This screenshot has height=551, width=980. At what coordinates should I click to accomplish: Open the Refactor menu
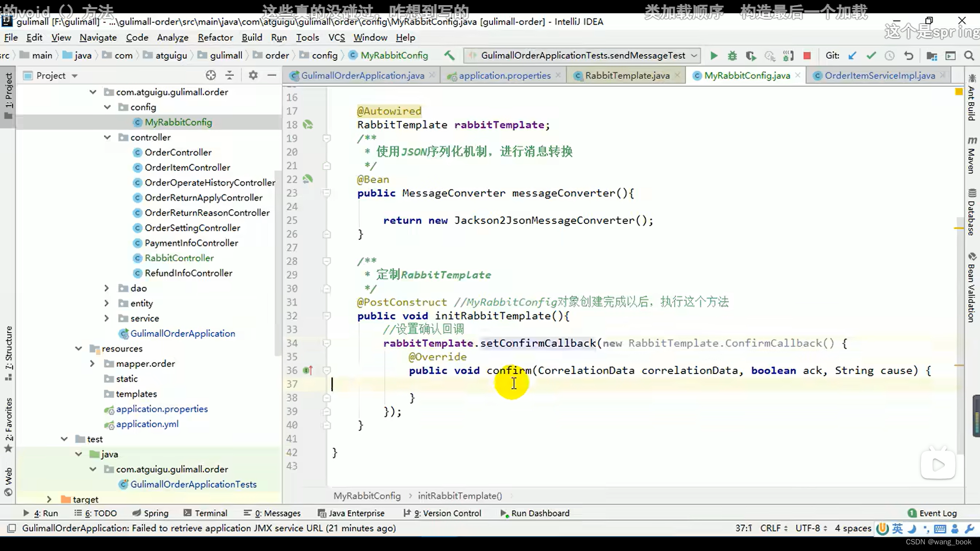pos(215,37)
